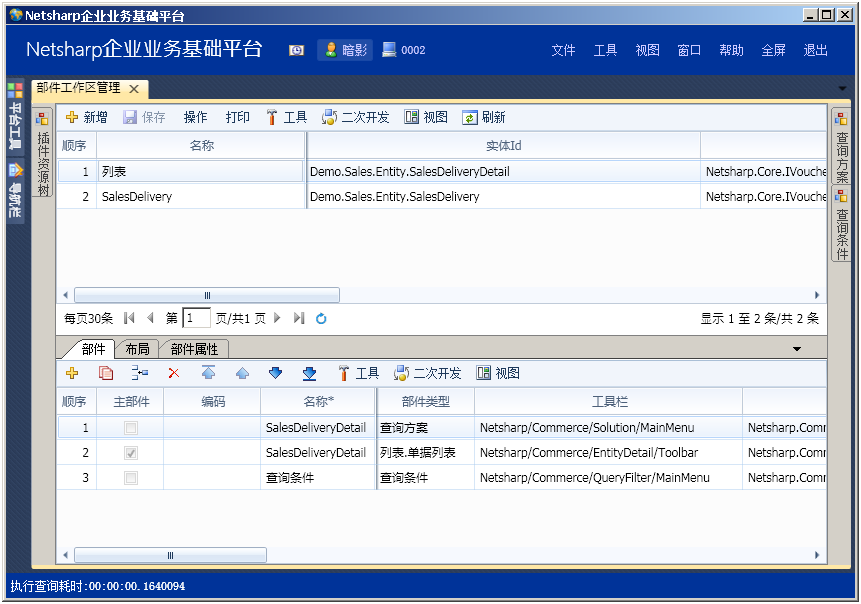
Task: Expand the 查询方案 side panel
Action: point(841,147)
